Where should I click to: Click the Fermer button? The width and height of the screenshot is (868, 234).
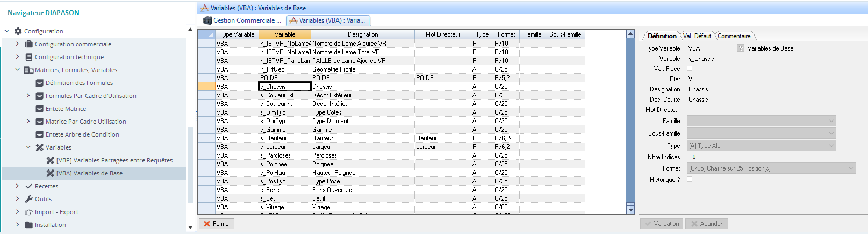point(217,224)
